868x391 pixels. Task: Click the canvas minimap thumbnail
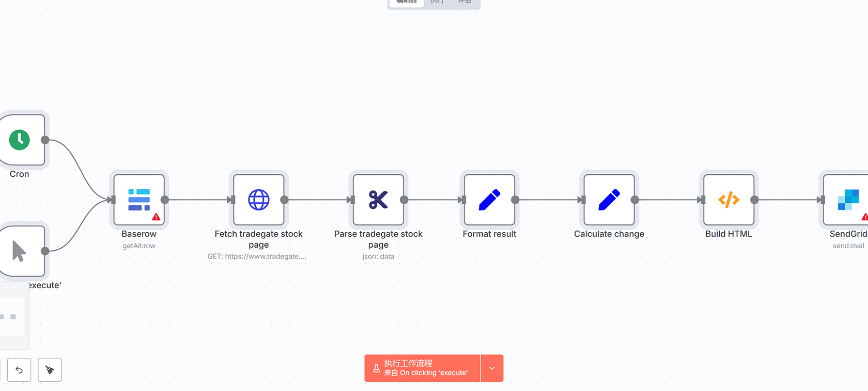12,316
